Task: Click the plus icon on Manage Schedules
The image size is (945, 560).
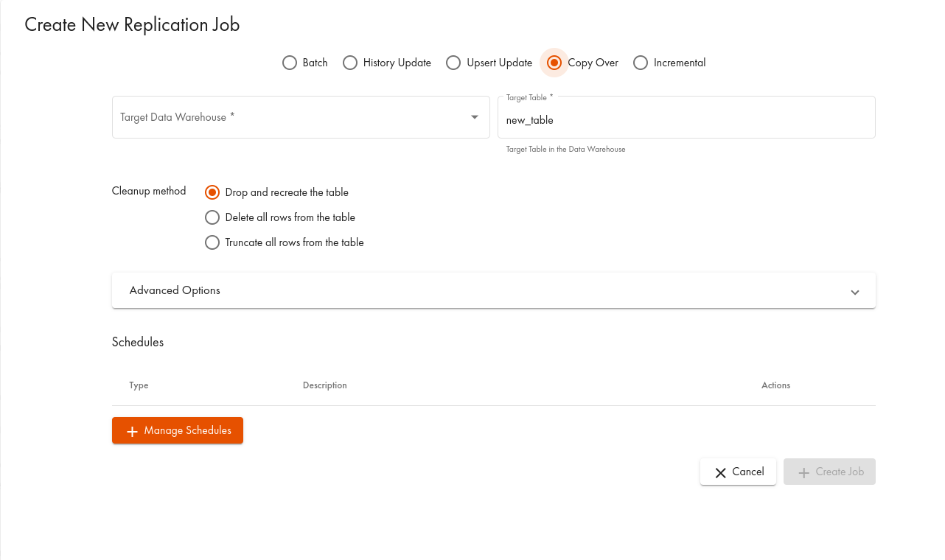Action: pos(132,430)
